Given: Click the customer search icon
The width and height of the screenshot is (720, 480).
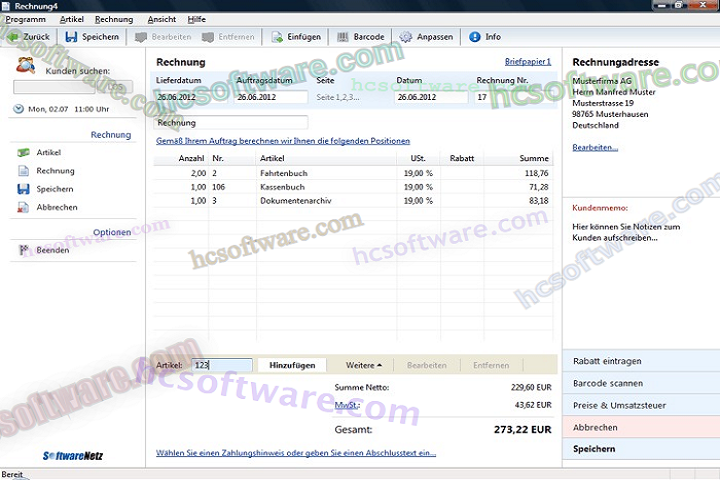Looking at the screenshot, I should click(26, 65).
